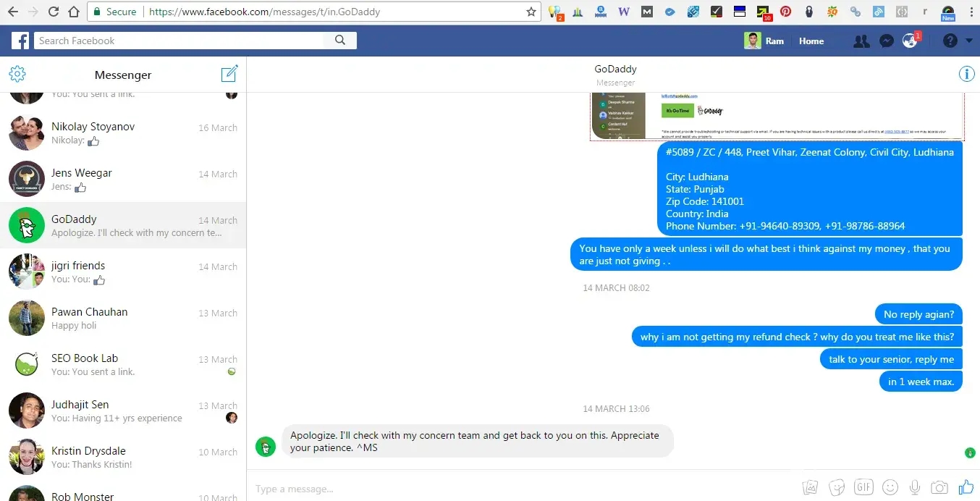
Task: Click the Search Facebook field
Action: click(178, 41)
